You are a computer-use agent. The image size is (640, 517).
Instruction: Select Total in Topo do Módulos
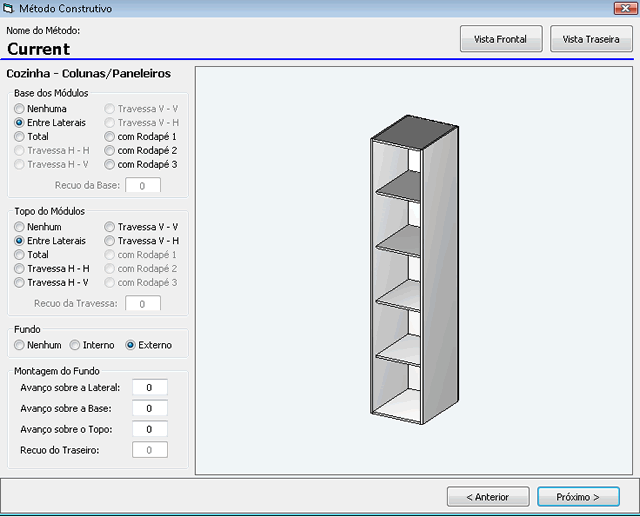pos(31,255)
